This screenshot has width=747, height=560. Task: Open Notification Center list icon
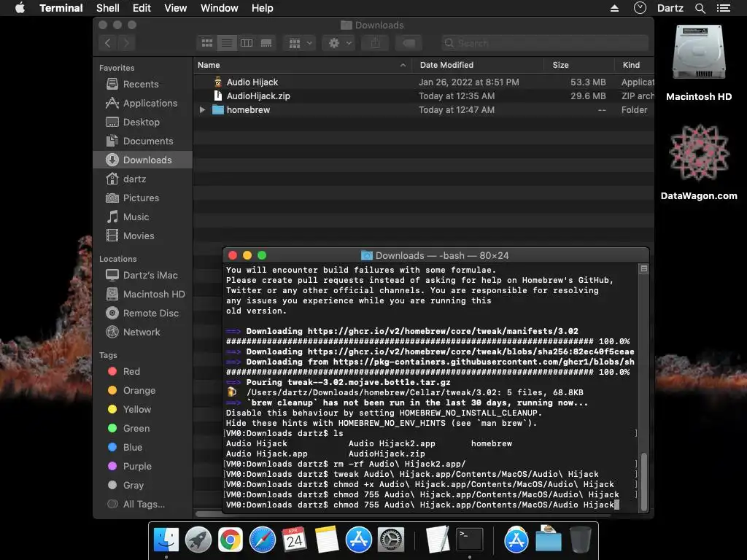723,8
